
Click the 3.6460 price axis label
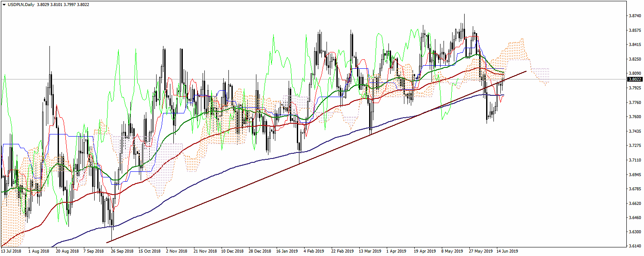click(634, 218)
